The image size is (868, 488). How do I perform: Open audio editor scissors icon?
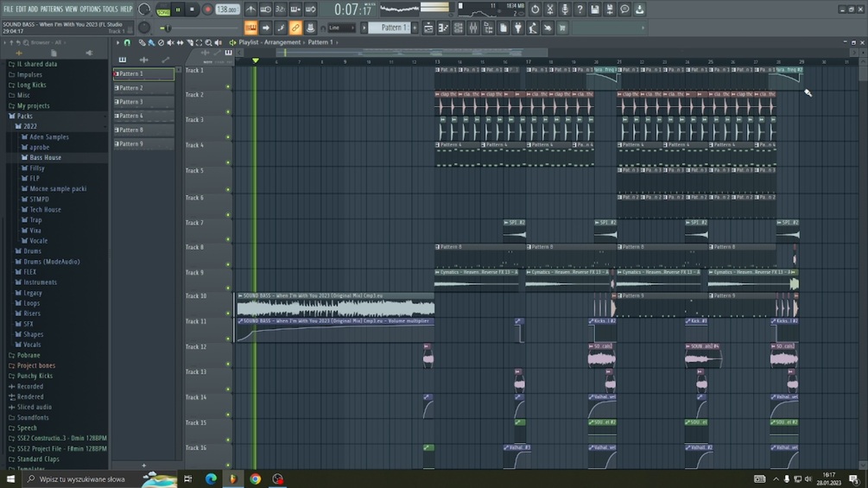549,10
